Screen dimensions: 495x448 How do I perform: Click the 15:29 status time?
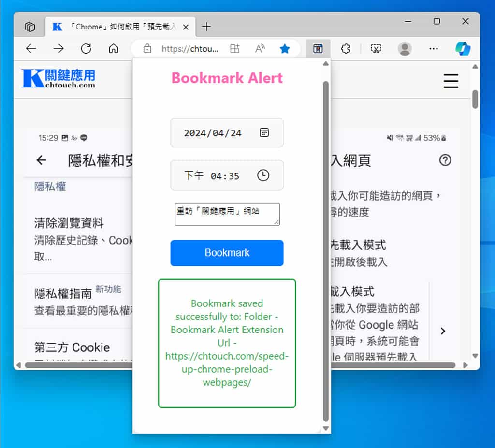48,138
